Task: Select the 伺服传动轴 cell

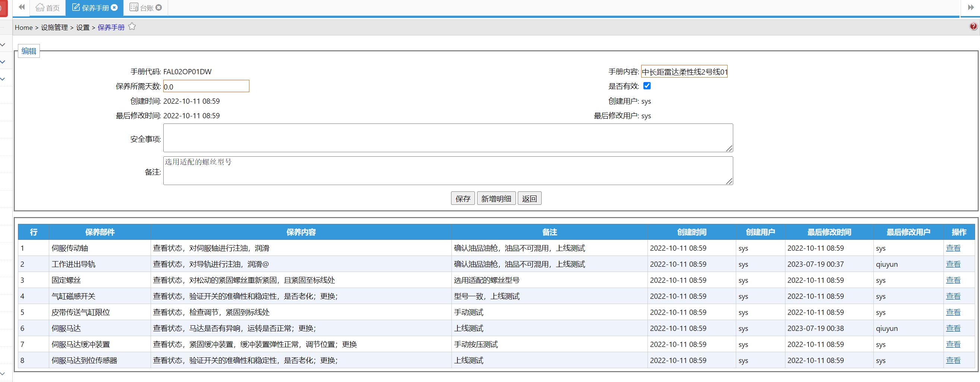Action: [x=100, y=248]
